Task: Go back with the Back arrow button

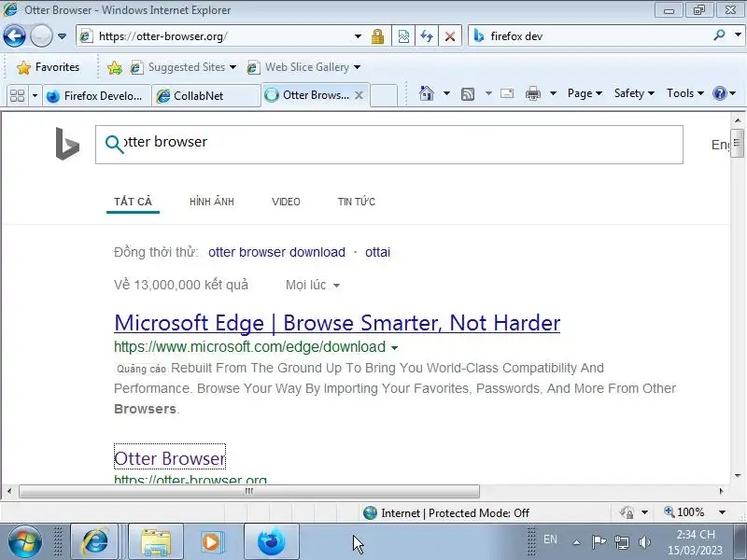Action: click(14, 35)
